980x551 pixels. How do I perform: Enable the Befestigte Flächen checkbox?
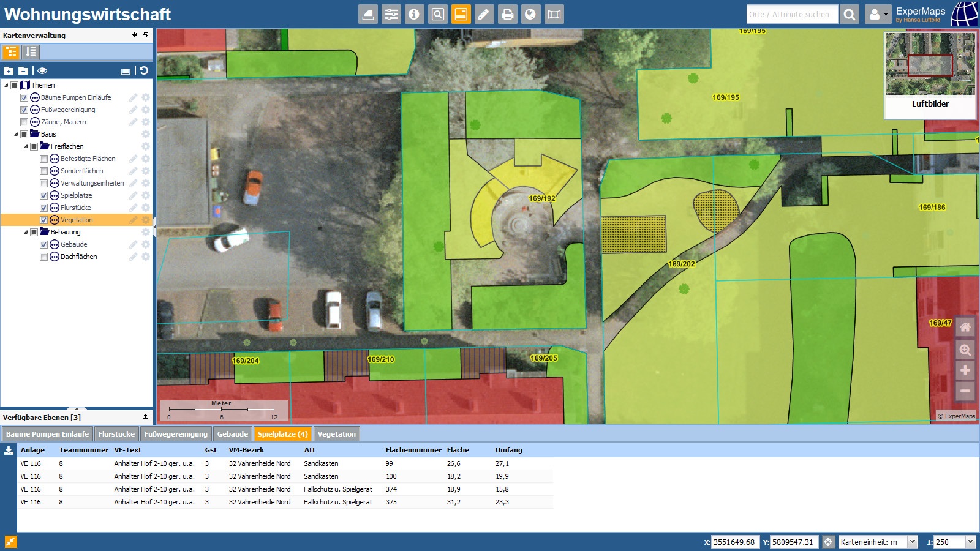pos(43,159)
